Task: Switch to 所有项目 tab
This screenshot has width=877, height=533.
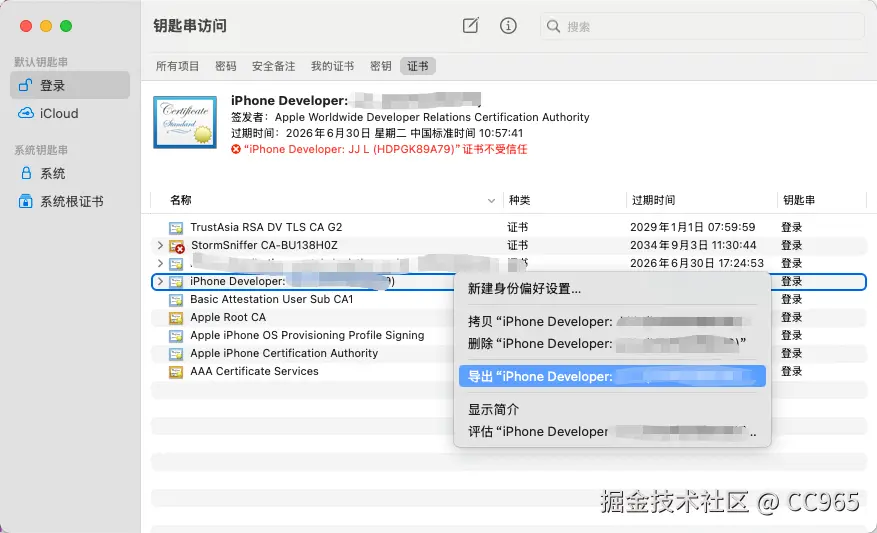Action: [177, 66]
